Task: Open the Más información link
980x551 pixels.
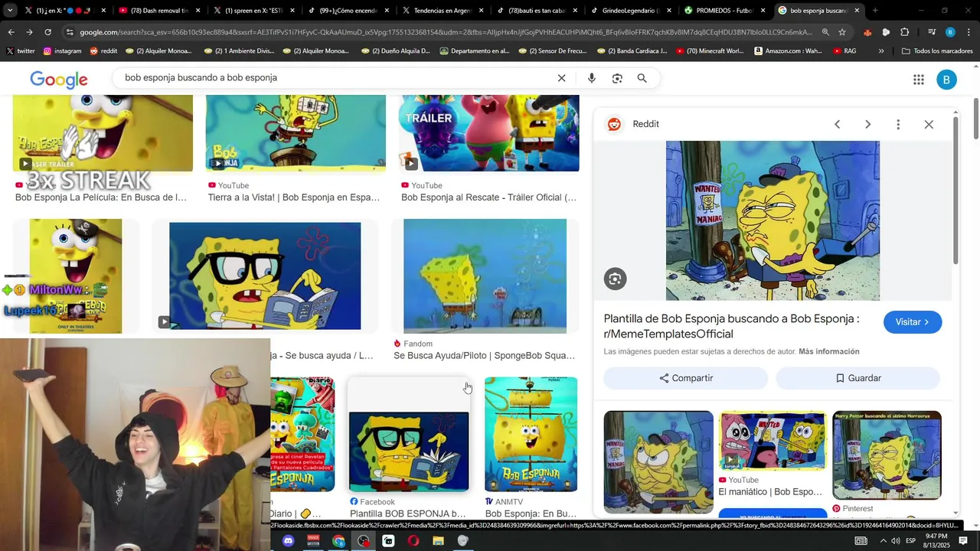Action: (x=829, y=352)
